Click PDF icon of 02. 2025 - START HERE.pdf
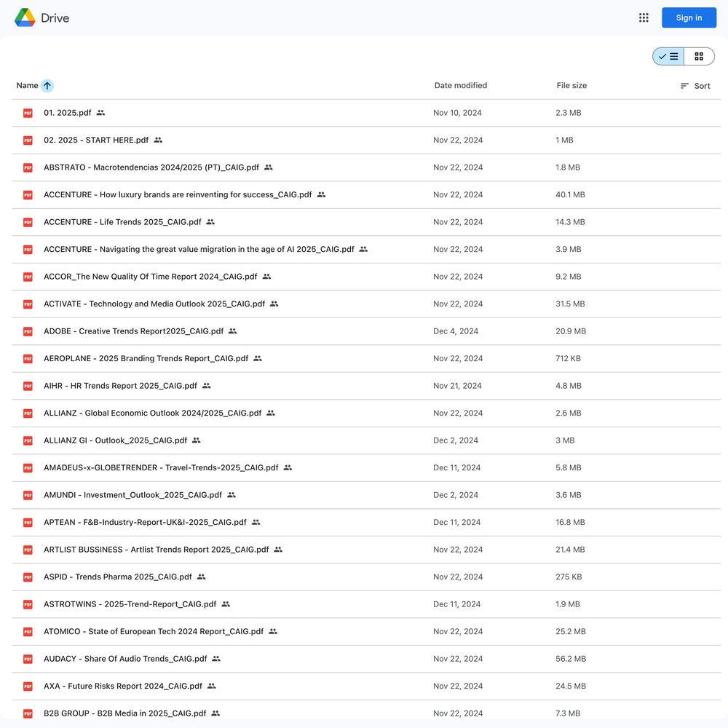The image size is (728, 728). [28, 141]
